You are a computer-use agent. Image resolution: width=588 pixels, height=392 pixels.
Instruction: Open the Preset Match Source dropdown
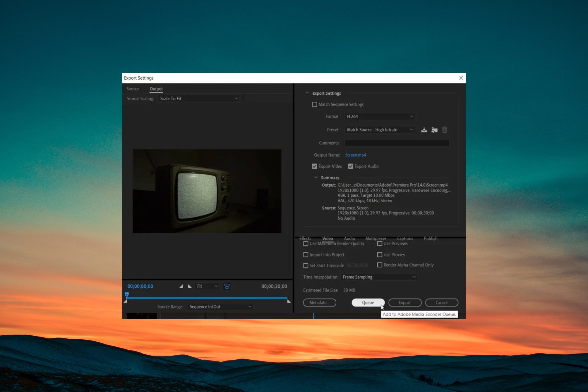pyautogui.click(x=380, y=130)
